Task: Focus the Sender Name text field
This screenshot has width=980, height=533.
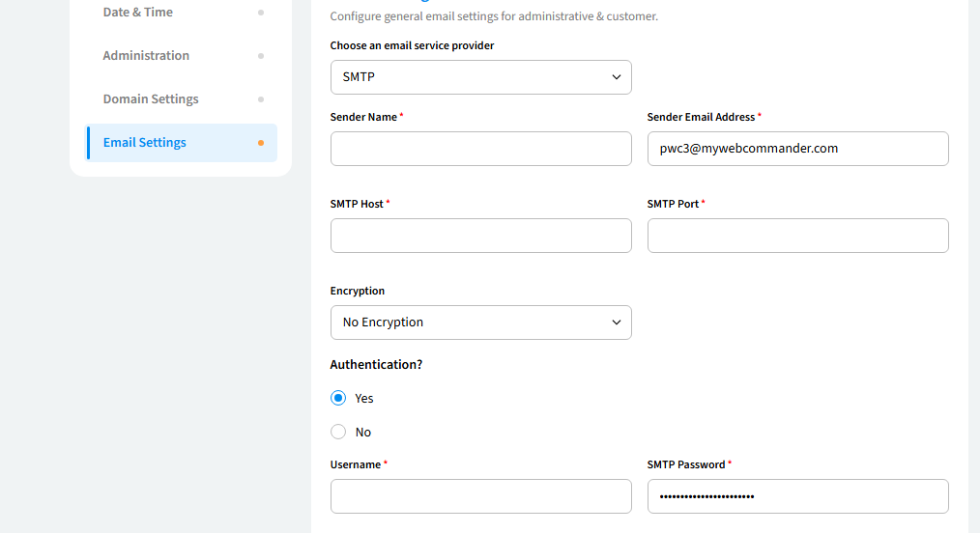Action: tap(480, 149)
